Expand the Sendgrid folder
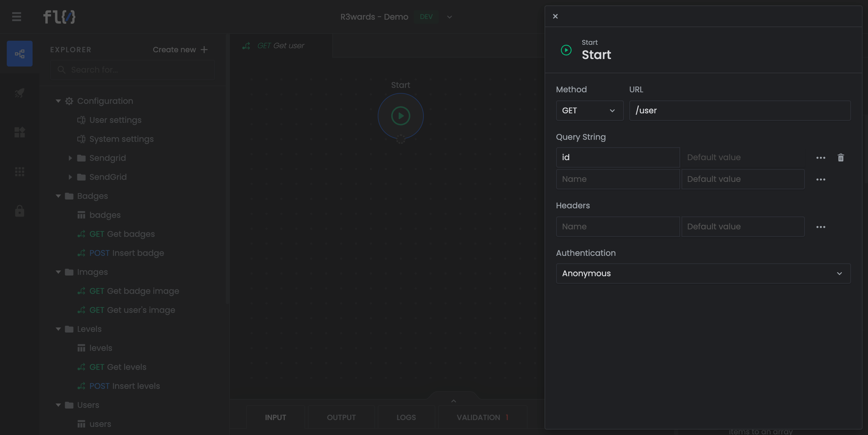This screenshot has width=868, height=435. 70,158
